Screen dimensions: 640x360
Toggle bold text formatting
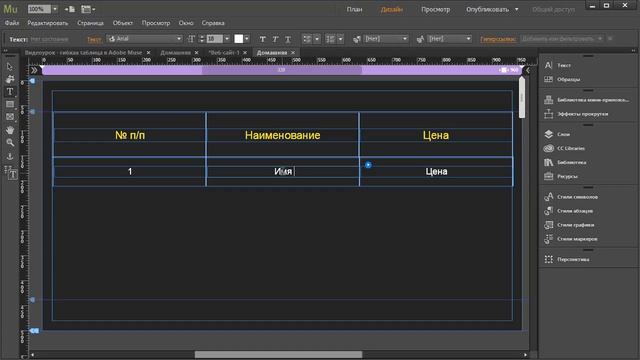[x=262, y=39]
